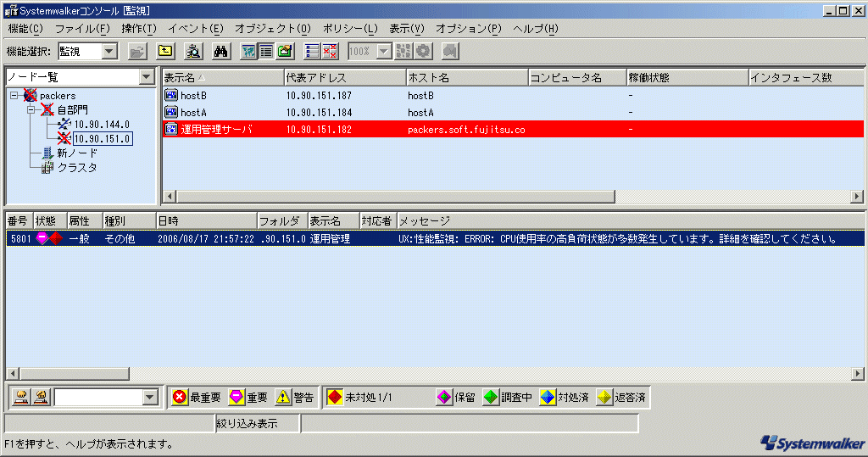868x457 pixels.
Task: Sort by 稼働状態 column header
Action: (x=687, y=77)
